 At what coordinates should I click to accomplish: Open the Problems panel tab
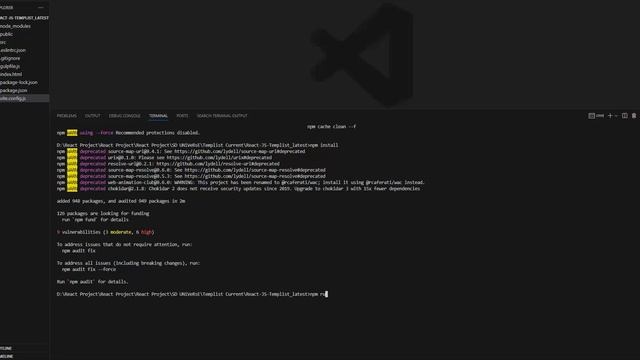point(67,116)
